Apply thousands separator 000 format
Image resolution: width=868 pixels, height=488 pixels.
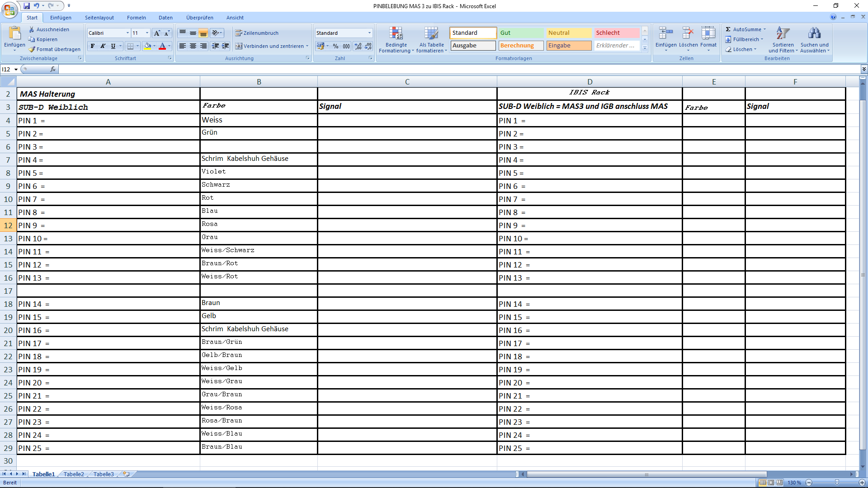tap(346, 46)
